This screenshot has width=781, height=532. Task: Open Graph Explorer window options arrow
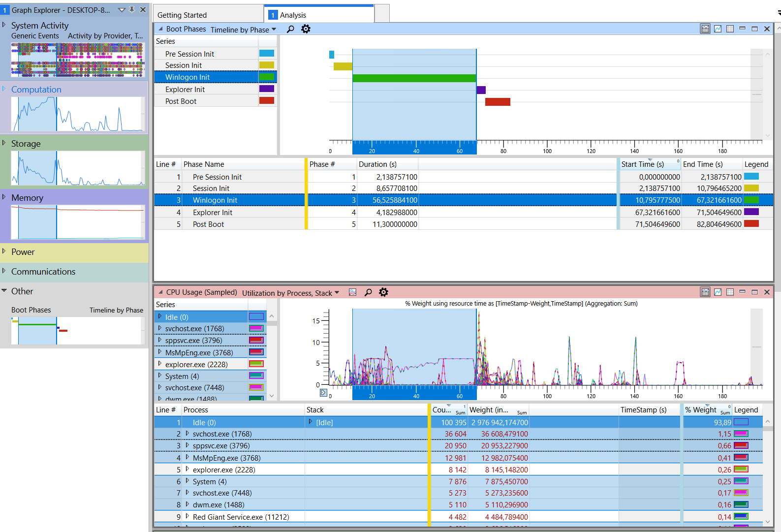(122, 10)
